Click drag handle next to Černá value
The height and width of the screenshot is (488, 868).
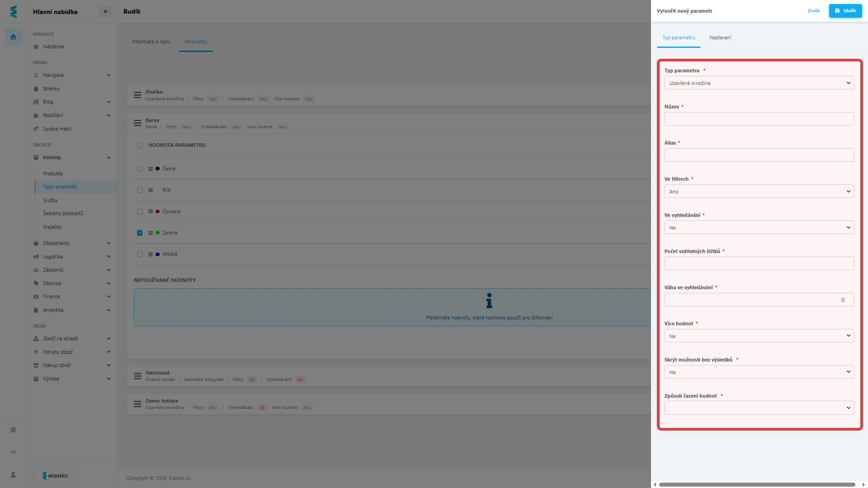151,169
